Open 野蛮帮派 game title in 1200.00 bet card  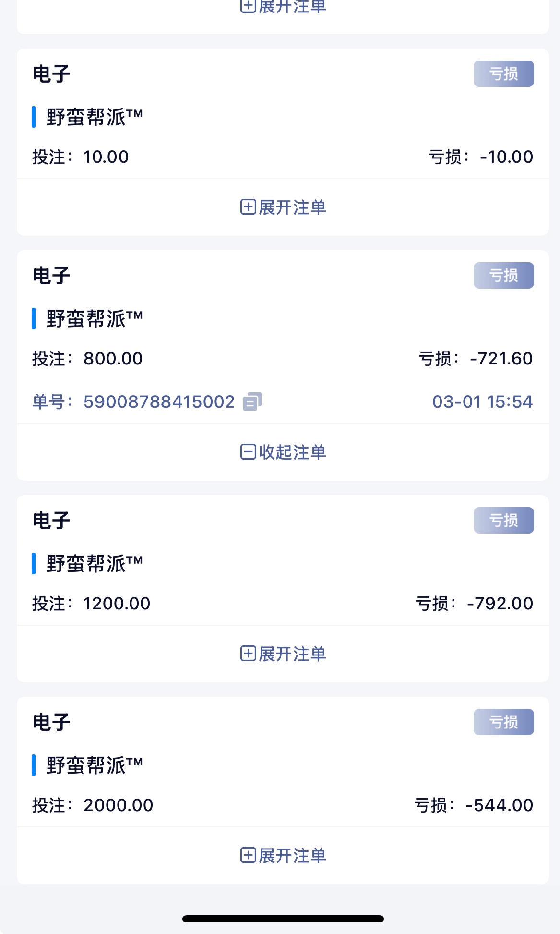tap(95, 564)
